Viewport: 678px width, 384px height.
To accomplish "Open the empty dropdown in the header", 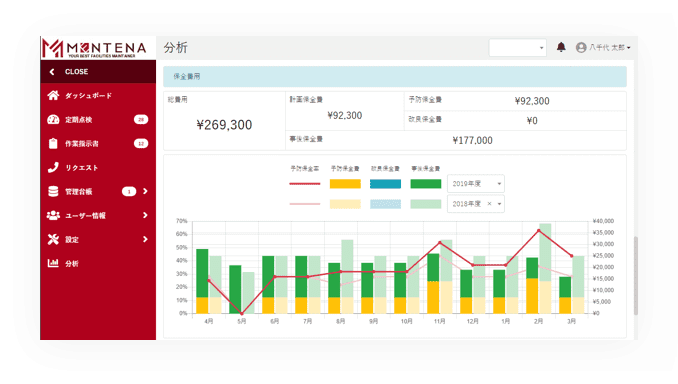I will pyautogui.click(x=518, y=48).
